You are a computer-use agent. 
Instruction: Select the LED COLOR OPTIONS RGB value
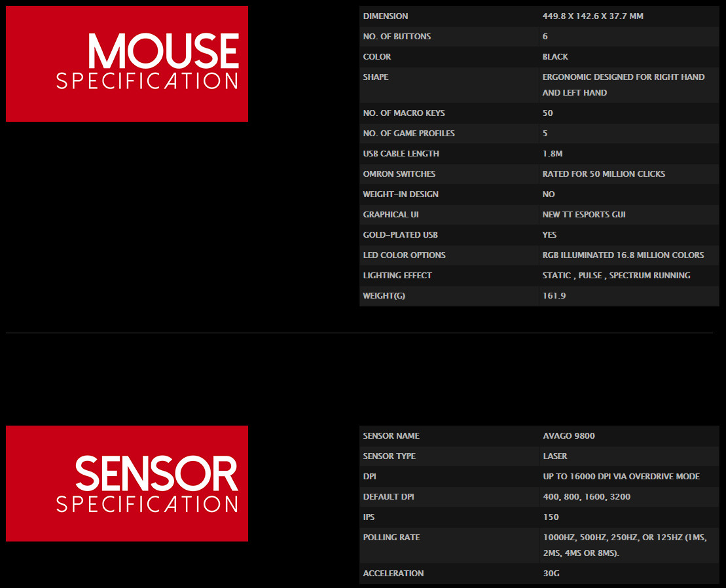pyautogui.click(x=623, y=255)
